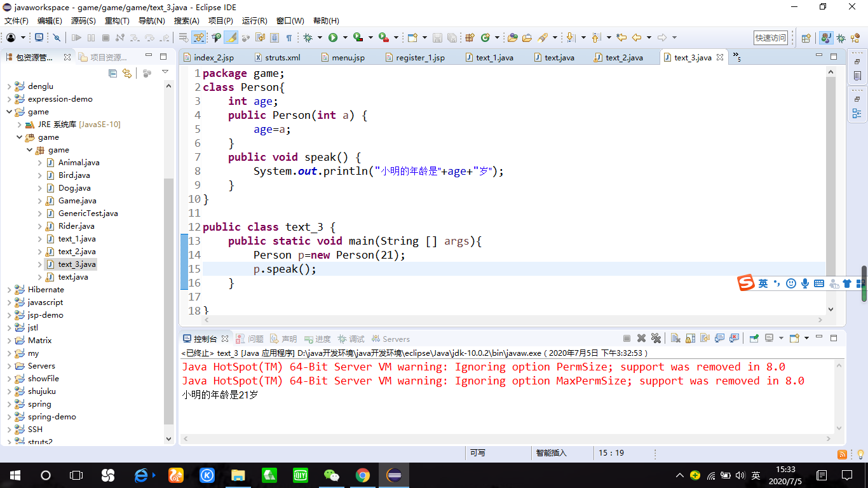Open the 运行(R) menu

[254, 21]
